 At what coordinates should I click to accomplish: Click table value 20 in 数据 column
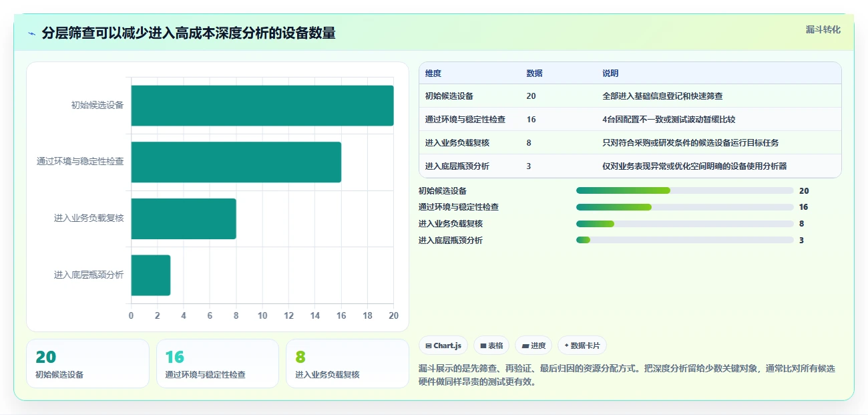click(x=531, y=96)
